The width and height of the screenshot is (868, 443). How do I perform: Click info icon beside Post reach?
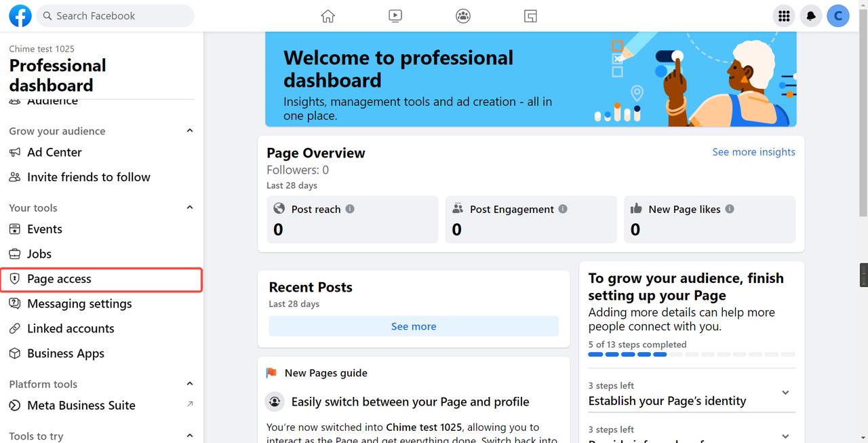tap(350, 209)
